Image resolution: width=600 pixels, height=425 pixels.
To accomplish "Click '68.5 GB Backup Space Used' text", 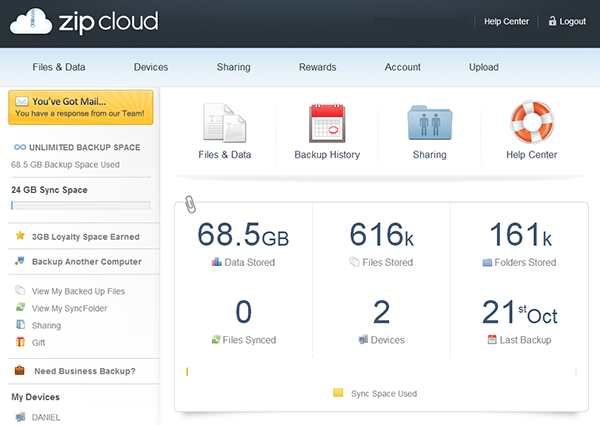I will click(65, 165).
